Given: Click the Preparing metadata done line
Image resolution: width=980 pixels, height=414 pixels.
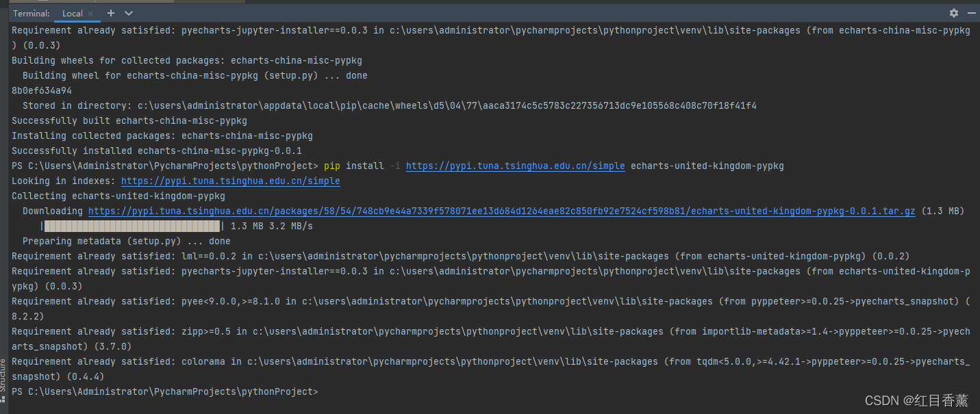Looking at the screenshot, I should (127, 242).
